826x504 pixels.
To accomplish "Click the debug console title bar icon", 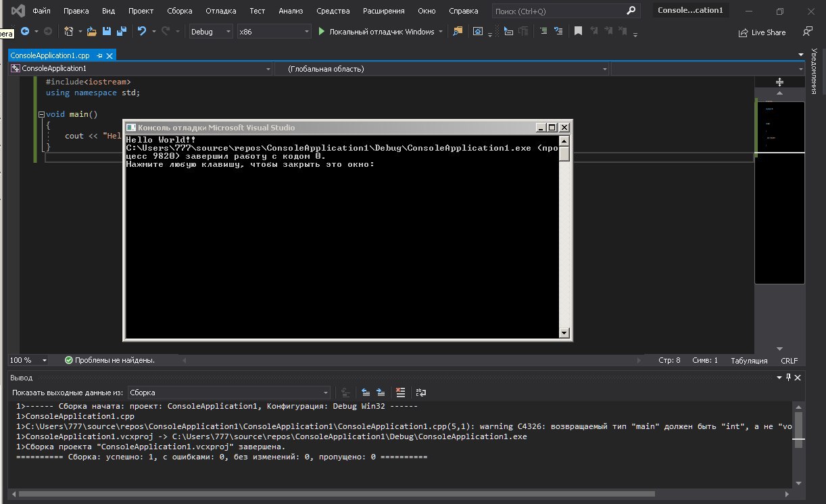I will pyautogui.click(x=131, y=127).
